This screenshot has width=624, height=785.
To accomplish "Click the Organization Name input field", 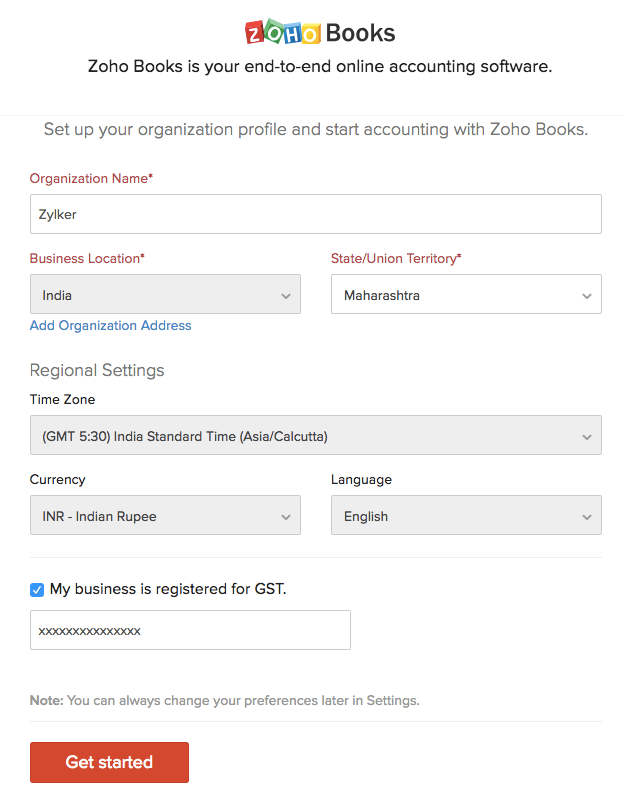I will click(315, 214).
